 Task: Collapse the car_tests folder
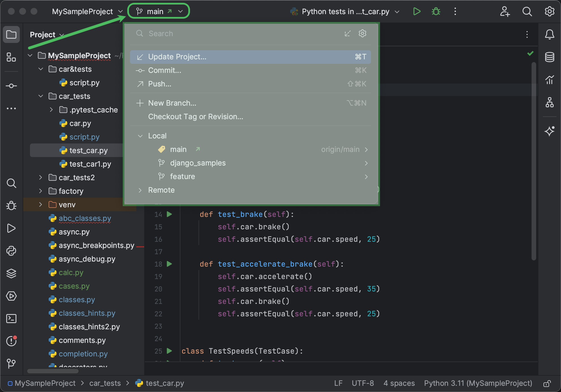tap(40, 96)
